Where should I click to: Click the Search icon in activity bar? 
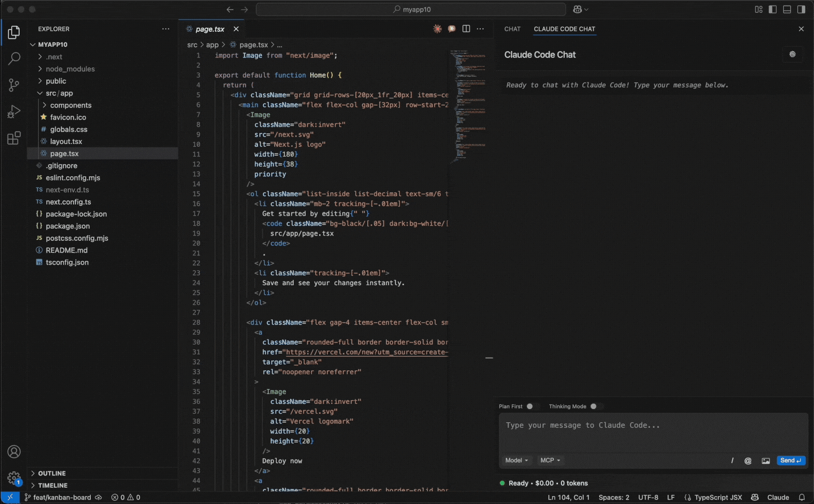click(x=14, y=58)
